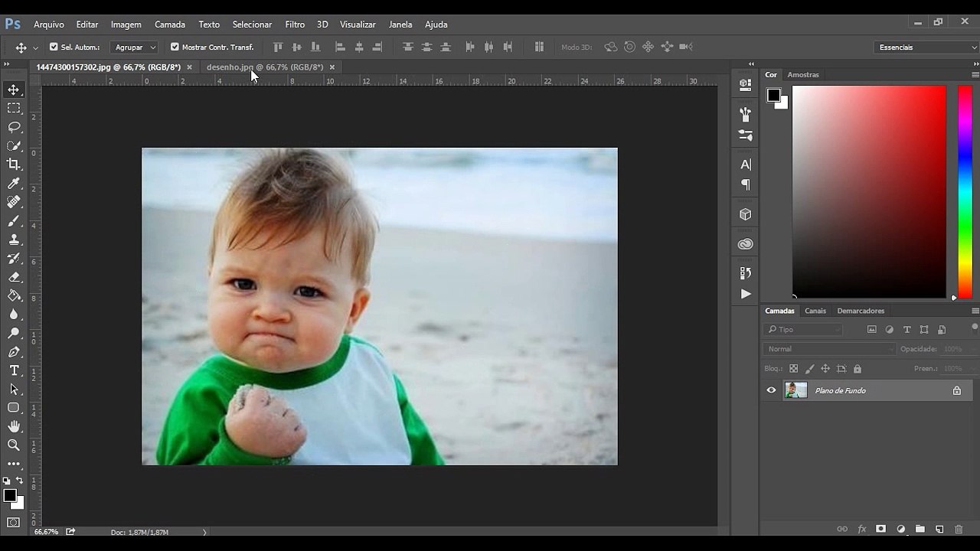Create new adjustment layer
This screenshot has height=551, width=980.
(900, 529)
